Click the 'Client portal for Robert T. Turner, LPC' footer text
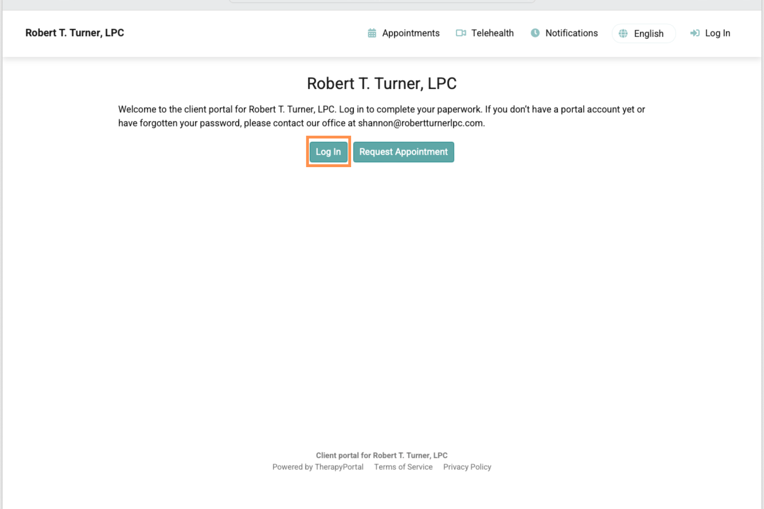The width and height of the screenshot is (764, 509). [382, 455]
